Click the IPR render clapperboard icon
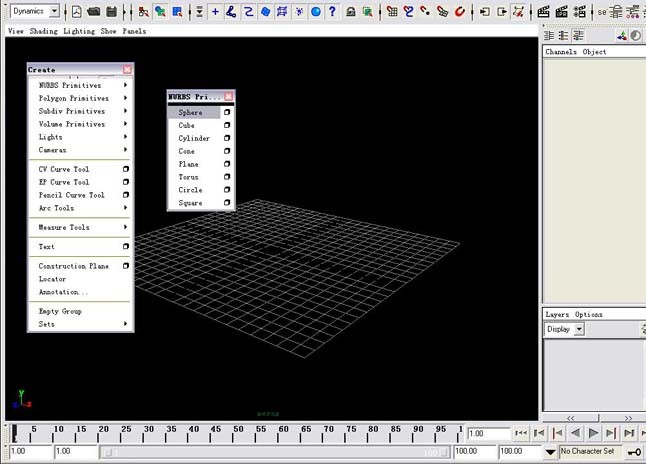 tap(562, 12)
